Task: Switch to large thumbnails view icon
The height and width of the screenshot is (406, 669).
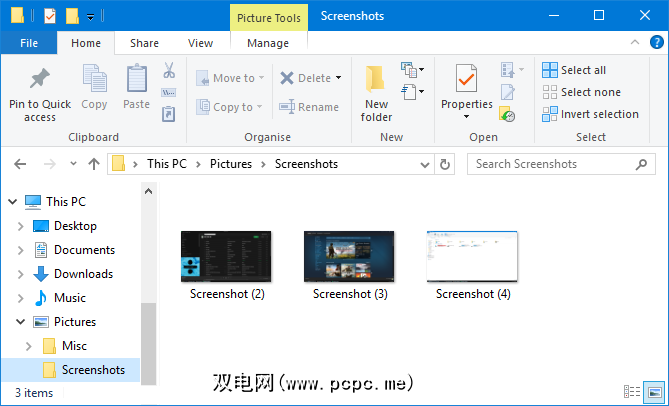Action: 654,393
